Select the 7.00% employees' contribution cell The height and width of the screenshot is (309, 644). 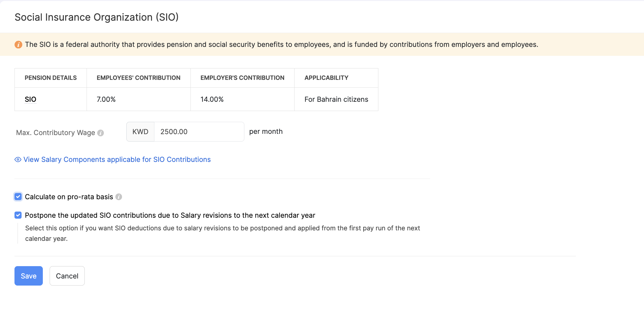[x=106, y=99]
